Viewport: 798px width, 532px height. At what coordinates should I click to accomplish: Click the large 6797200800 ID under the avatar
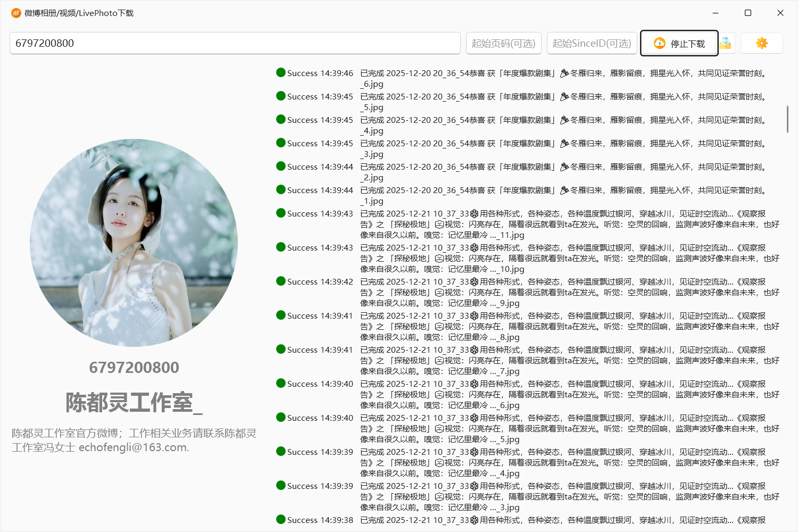134,367
